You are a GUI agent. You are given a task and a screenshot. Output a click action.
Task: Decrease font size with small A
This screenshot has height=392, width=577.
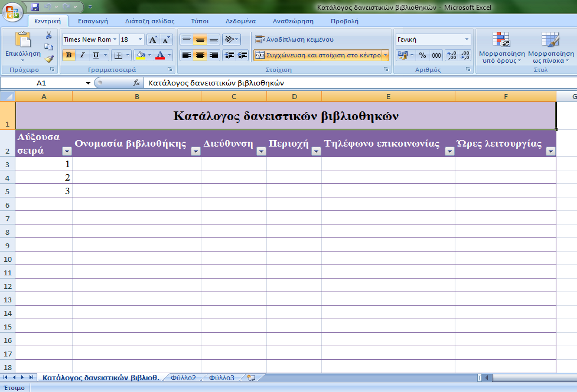pos(166,39)
